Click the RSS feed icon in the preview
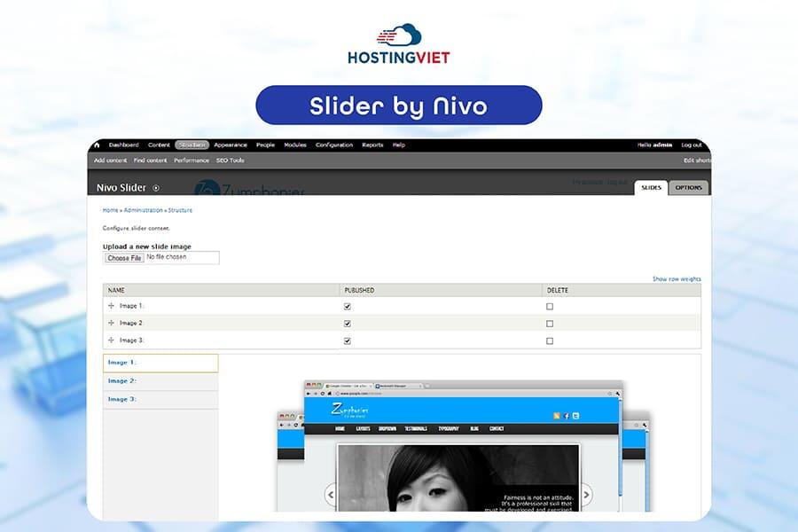Screen dimensions: 798x532 coord(556,415)
